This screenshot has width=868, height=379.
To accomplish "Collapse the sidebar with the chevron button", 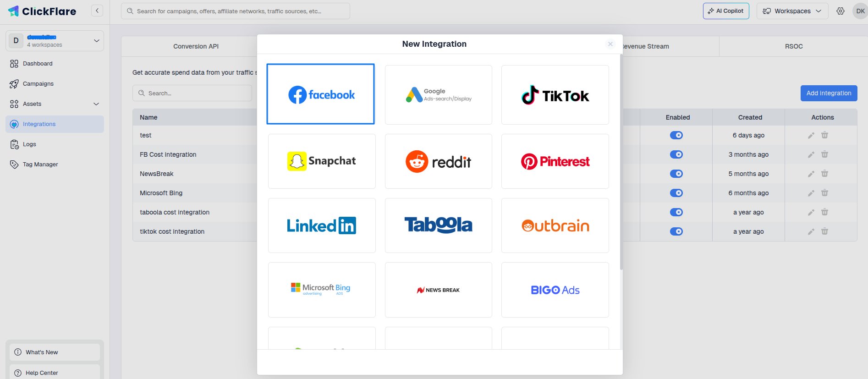I will pyautogui.click(x=97, y=11).
